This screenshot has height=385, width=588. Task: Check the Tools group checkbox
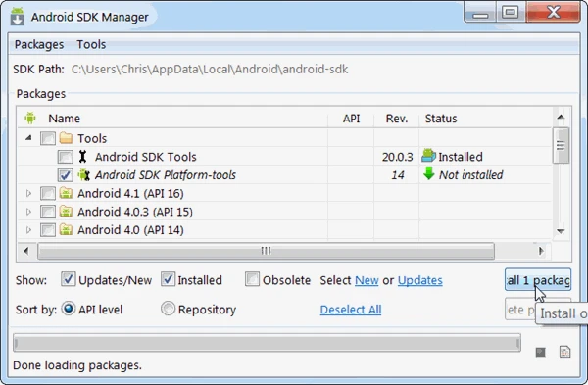48,138
